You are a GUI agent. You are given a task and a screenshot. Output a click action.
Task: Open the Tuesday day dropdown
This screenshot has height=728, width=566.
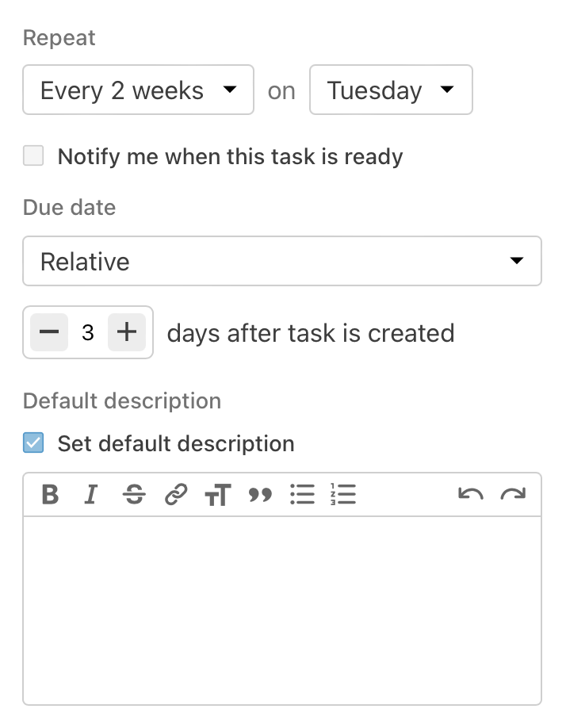click(x=391, y=90)
